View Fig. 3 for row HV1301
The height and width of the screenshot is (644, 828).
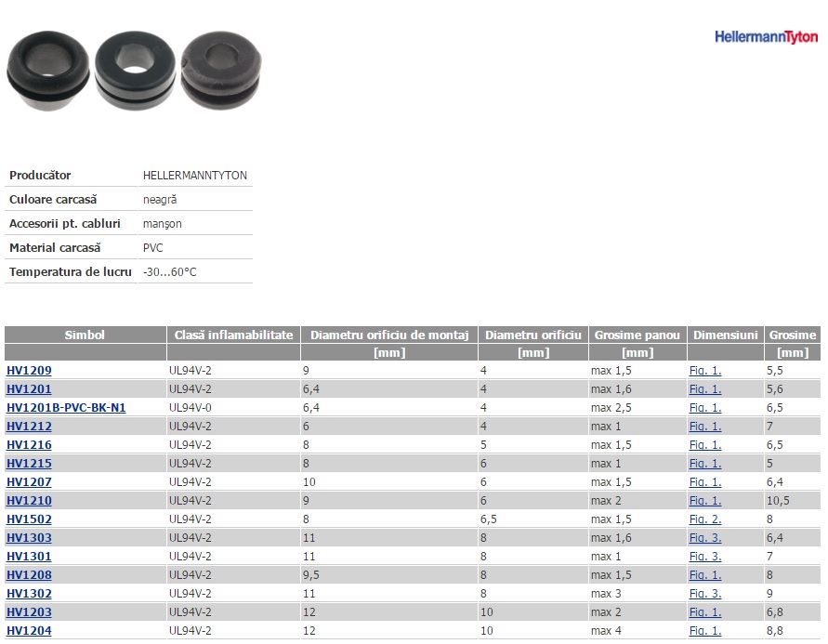click(x=705, y=557)
